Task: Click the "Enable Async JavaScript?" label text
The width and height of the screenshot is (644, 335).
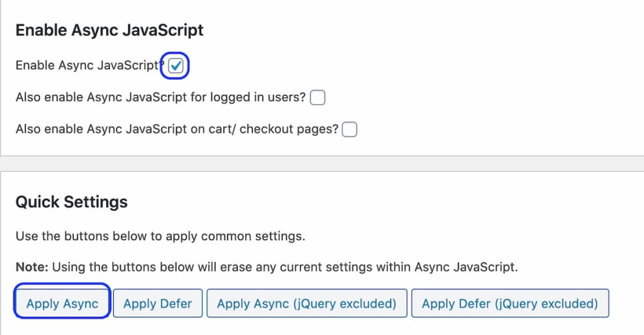Action: [88, 65]
